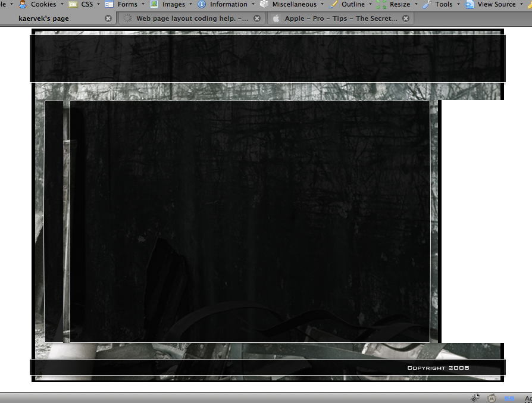Click the Miscellaneous toolbar icon
This screenshot has width=532, height=403.
(264, 4)
